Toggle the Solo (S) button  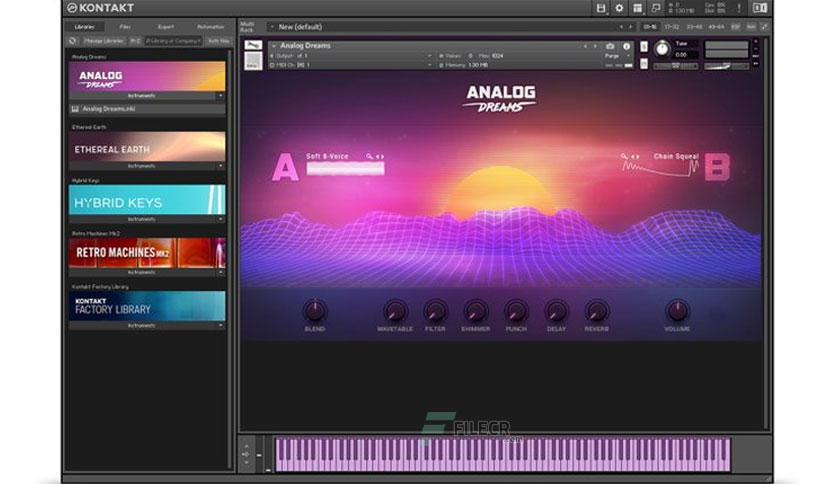click(x=644, y=46)
